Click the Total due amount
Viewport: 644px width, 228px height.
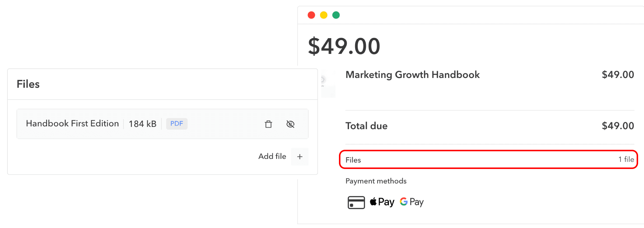pyautogui.click(x=617, y=126)
